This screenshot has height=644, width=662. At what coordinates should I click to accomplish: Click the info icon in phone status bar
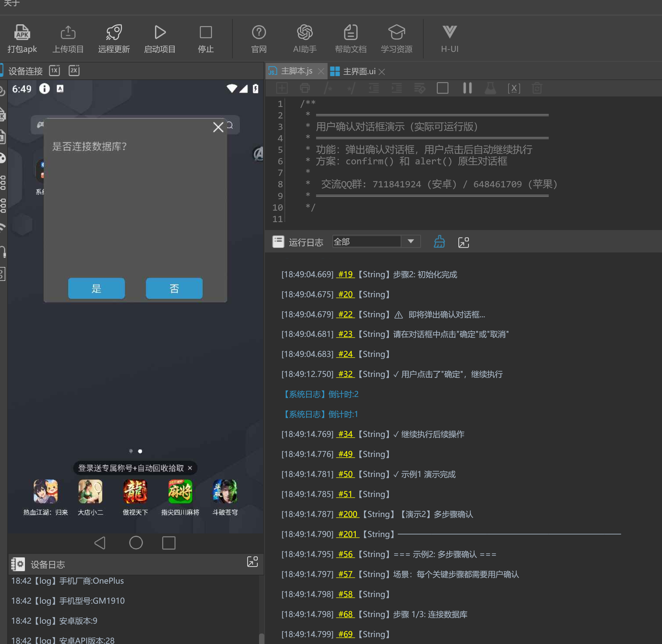point(44,89)
